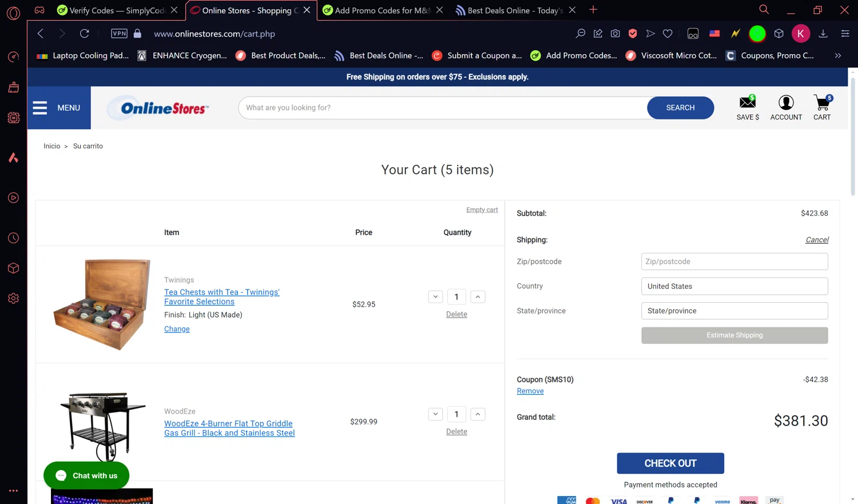Take a snapshot with camera icon

615,34
